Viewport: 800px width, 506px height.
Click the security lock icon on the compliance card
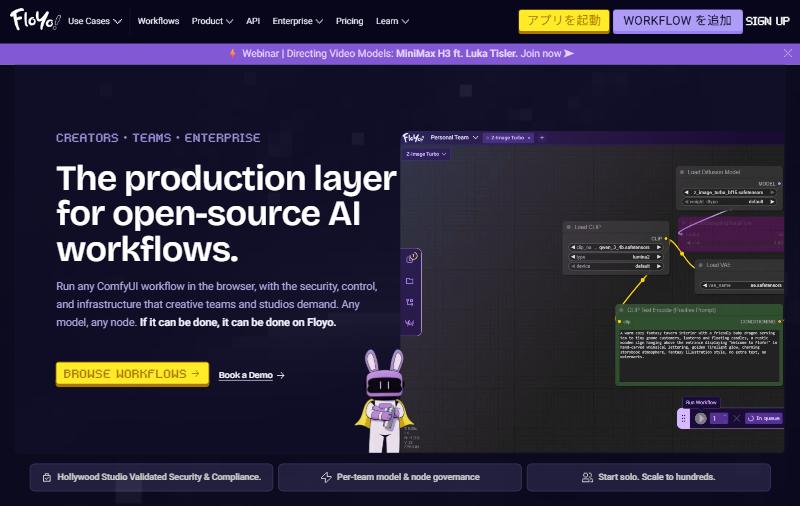pyautogui.click(x=47, y=477)
